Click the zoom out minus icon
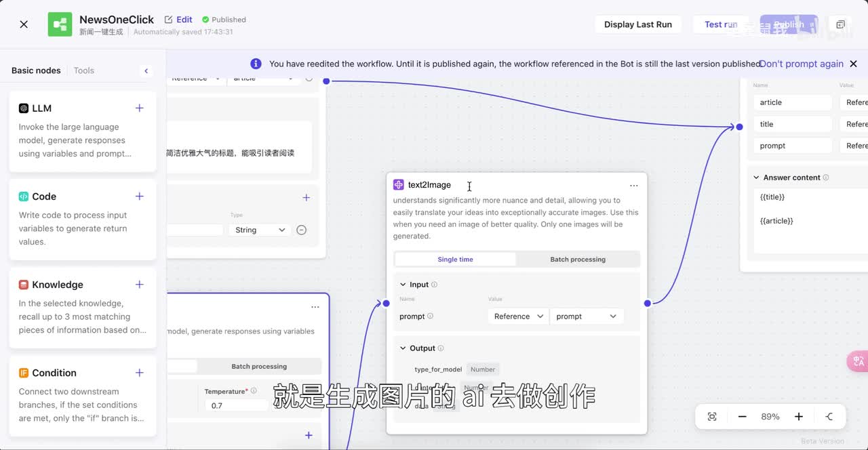 (742, 417)
